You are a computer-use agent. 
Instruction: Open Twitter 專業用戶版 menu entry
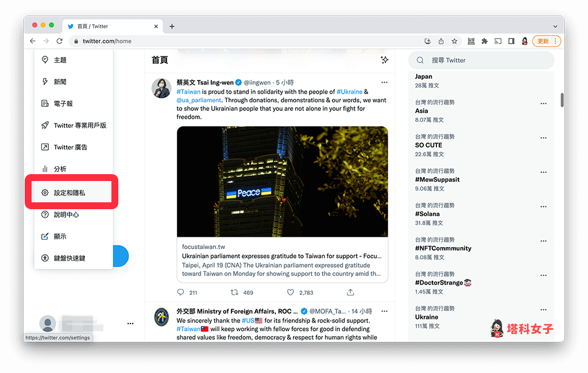[x=73, y=125]
